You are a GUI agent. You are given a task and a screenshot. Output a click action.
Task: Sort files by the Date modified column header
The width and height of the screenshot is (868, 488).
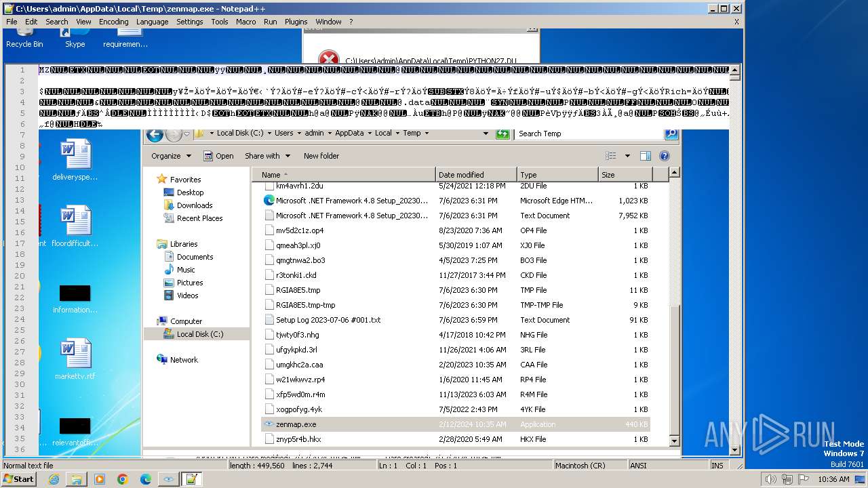point(476,175)
